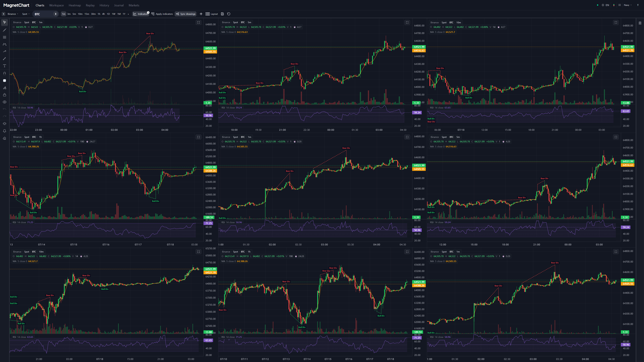Open the EN language selector
Viewport: 644px width, 362px height.
pyautogui.click(x=605, y=5)
